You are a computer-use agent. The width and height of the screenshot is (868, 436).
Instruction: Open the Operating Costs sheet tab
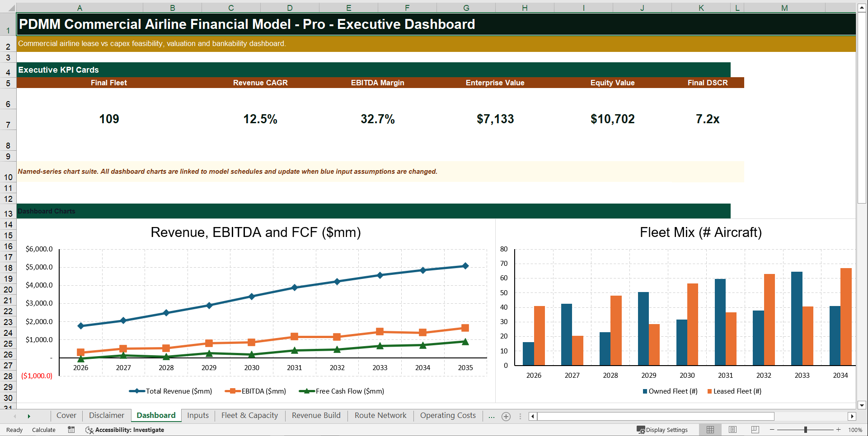pyautogui.click(x=448, y=415)
